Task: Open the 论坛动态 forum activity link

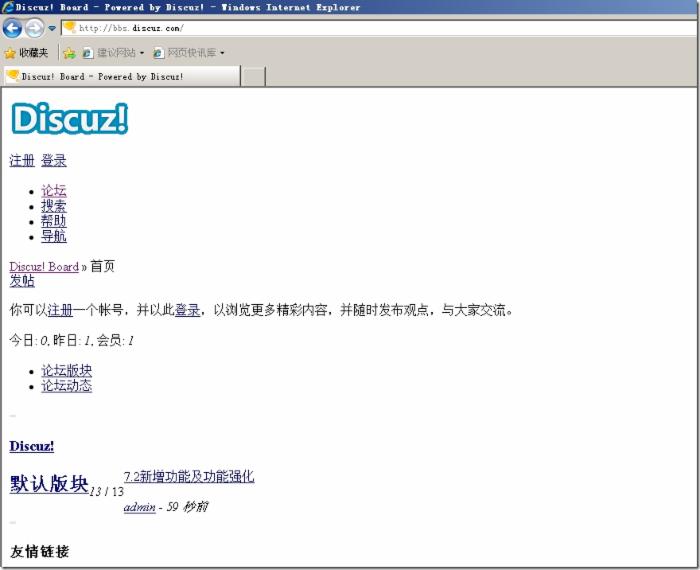Action: 67,386
